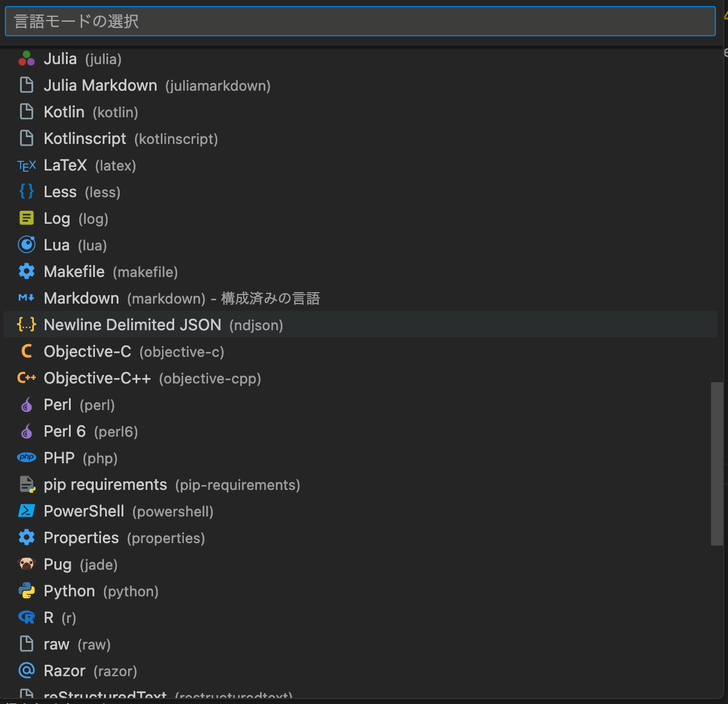Choose Objective-C (objective-c) language mode
Screen dimensions: 728x704
(x=360, y=351)
